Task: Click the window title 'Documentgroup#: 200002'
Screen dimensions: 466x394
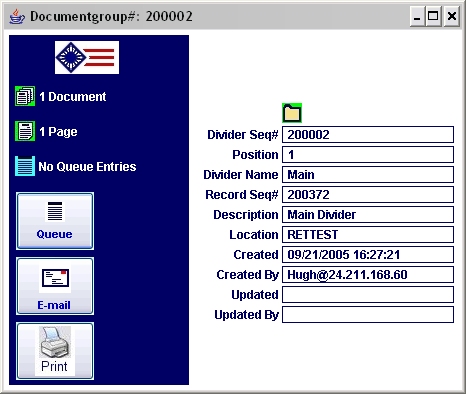Action: pyautogui.click(x=111, y=16)
